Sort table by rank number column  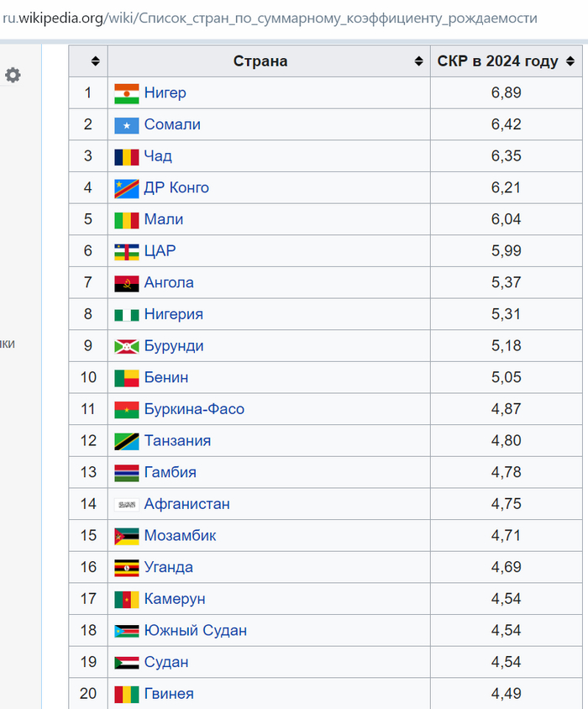click(x=95, y=61)
